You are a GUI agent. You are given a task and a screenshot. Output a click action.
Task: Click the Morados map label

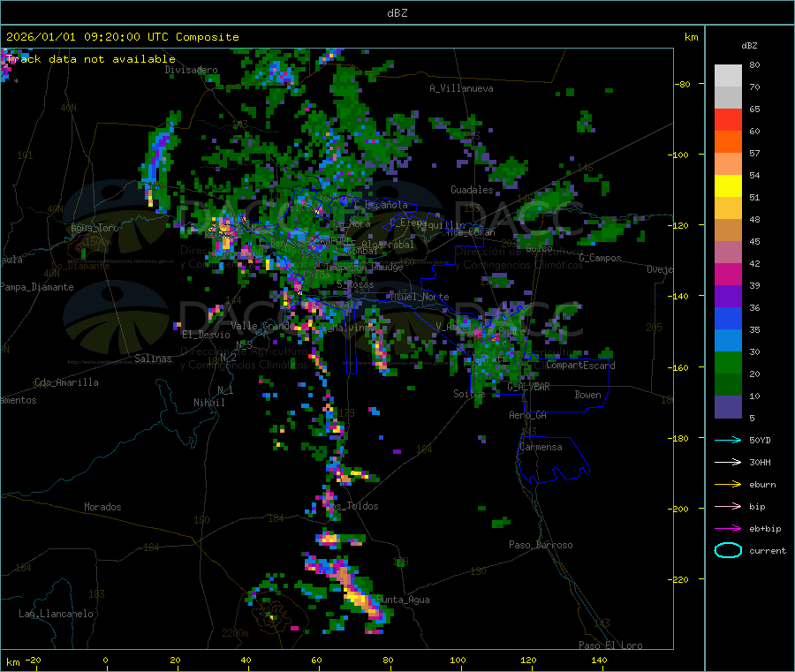pyautogui.click(x=102, y=507)
